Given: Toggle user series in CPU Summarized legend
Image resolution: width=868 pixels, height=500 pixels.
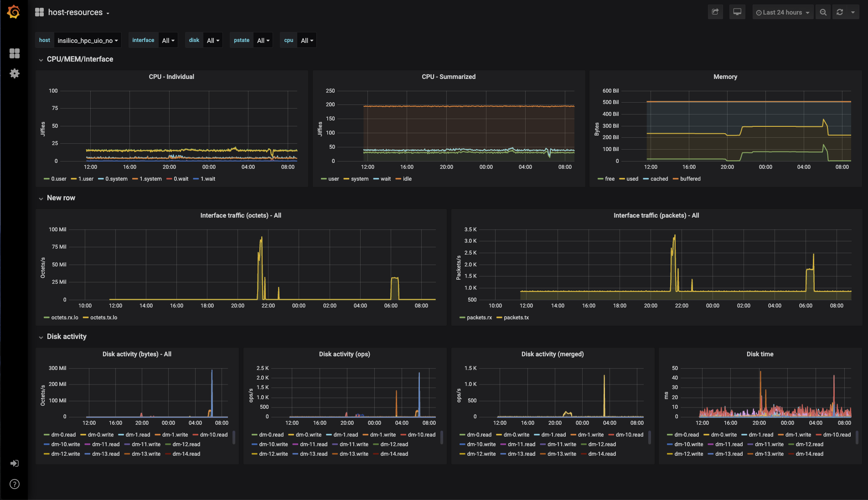Looking at the screenshot, I should tap(334, 179).
